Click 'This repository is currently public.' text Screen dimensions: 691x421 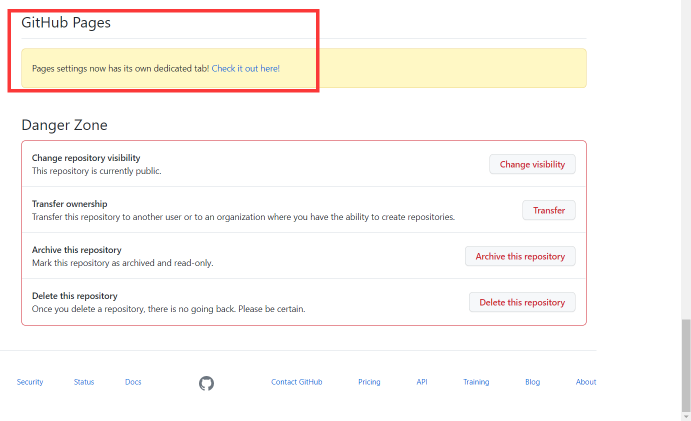(97, 171)
